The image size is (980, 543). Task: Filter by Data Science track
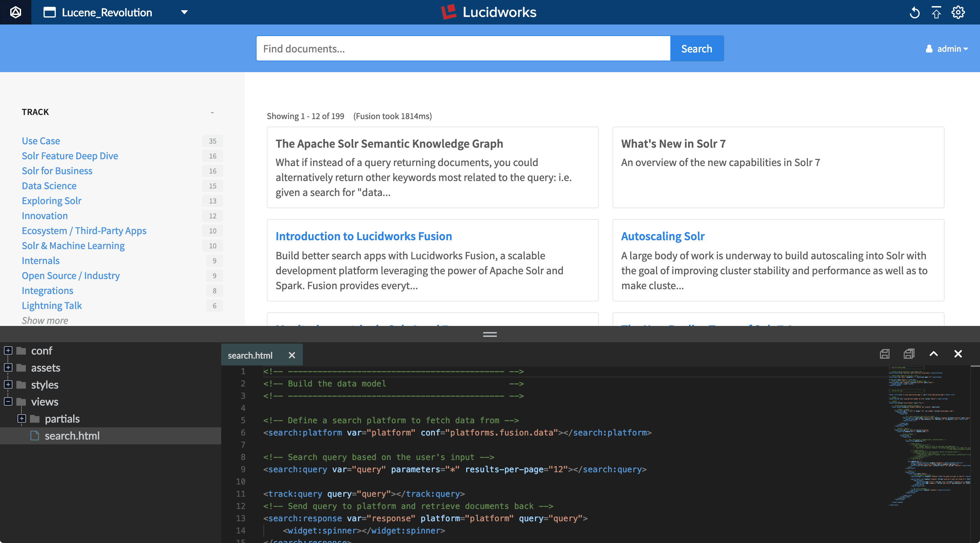tap(49, 185)
